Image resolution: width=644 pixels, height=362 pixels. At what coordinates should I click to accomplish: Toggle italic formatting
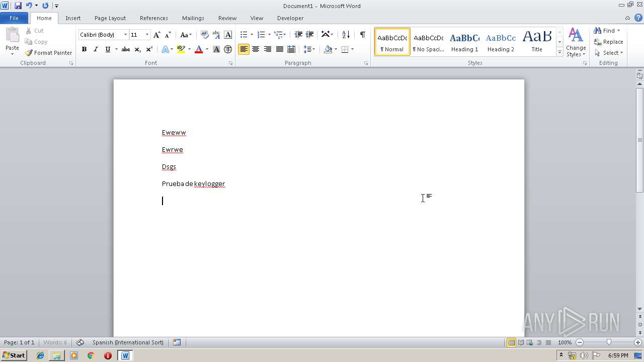(x=96, y=49)
